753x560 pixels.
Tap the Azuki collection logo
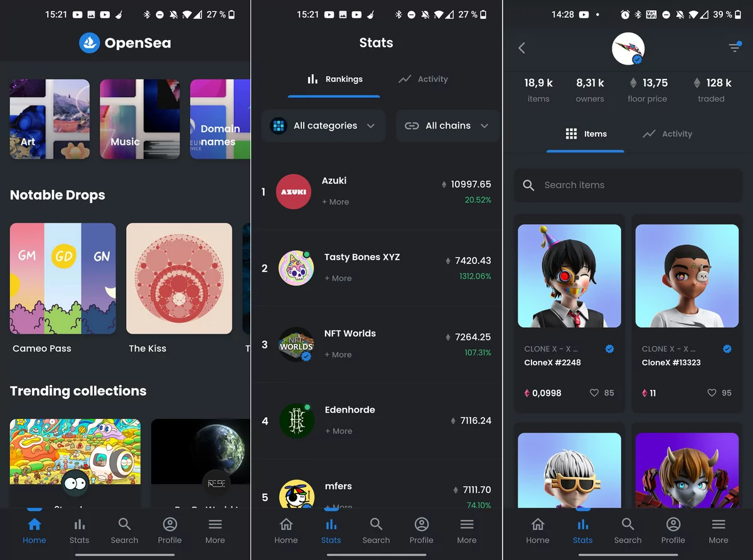point(294,192)
